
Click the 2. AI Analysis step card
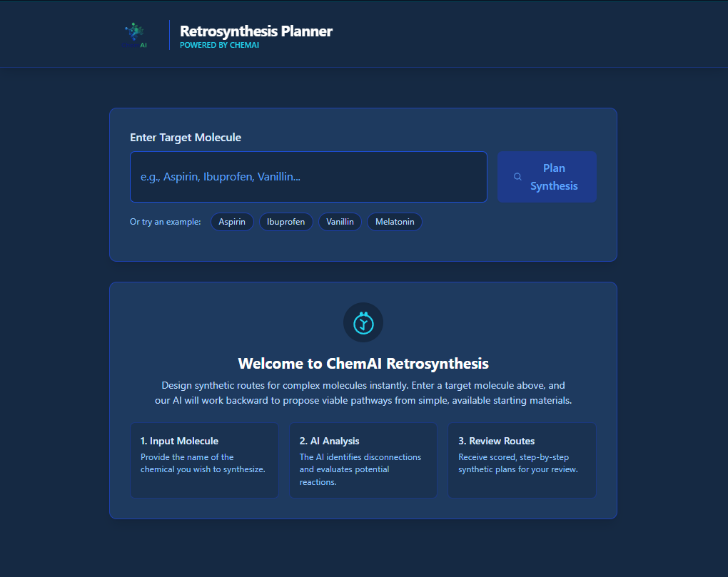[x=363, y=460]
